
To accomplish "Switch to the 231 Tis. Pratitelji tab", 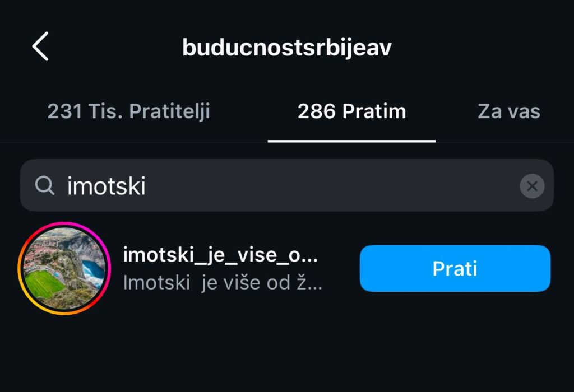I will 128,111.
